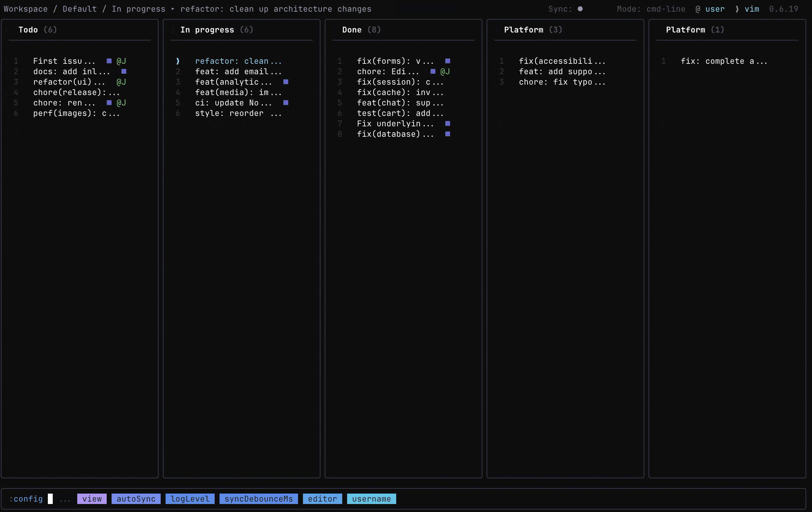This screenshot has height=512, width=812.
Task: Click the blue tag square on First issu row
Action: 109,61
